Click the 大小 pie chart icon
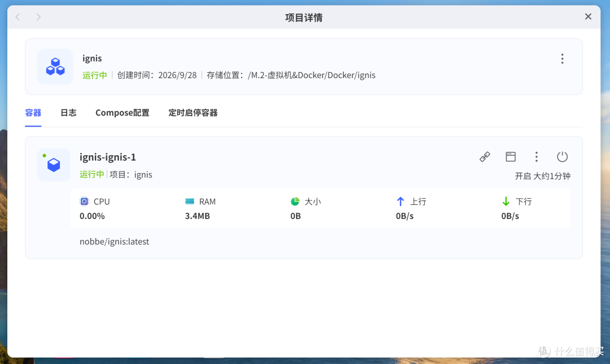 [x=295, y=201]
